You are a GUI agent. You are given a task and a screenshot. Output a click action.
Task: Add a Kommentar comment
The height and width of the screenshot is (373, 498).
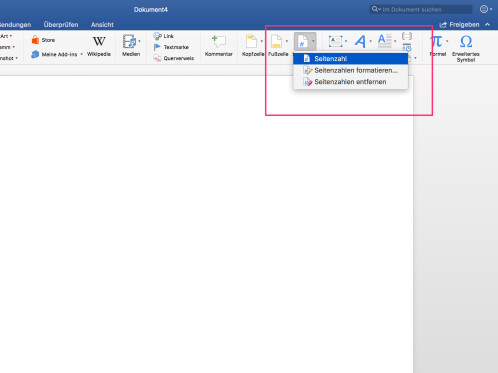coord(219,46)
